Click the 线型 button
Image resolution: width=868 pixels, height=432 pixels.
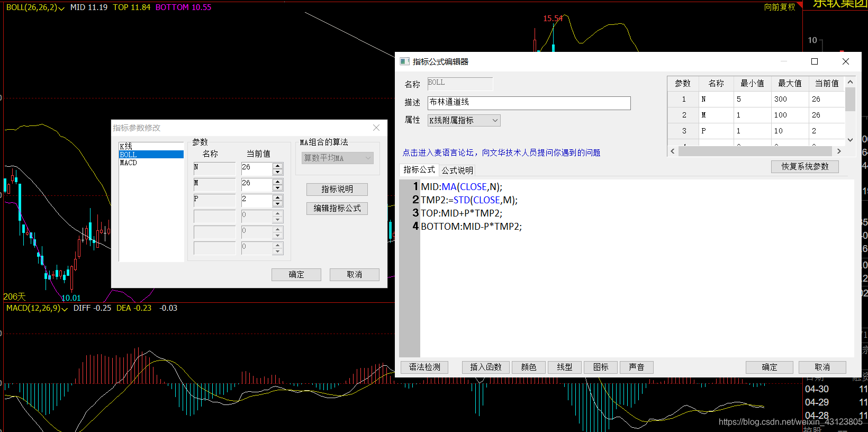pos(565,367)
